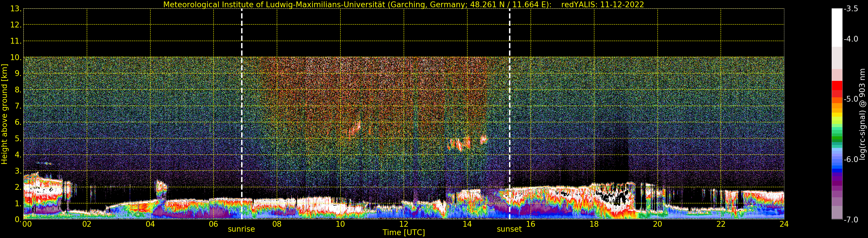Pick the bright red band of the colorbar
This screenshot has height=238, width=868.
coord(837,85)
